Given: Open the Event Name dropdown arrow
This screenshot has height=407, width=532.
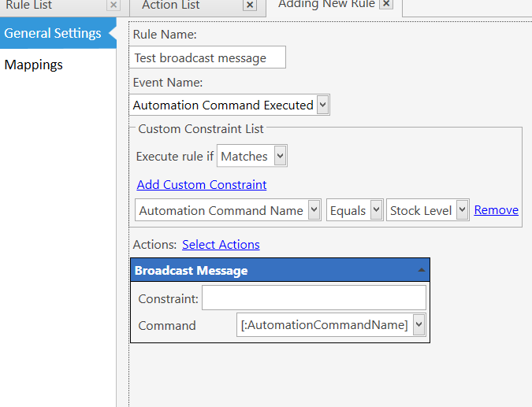Looking at the screenshot, I should (323, 105).
